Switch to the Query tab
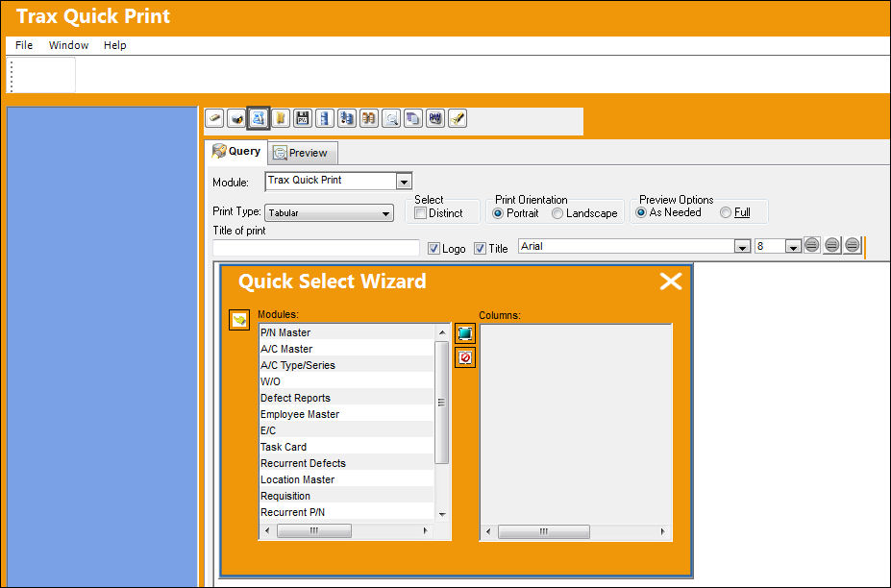Screen dimensions: 891x588 coord(236,152)
